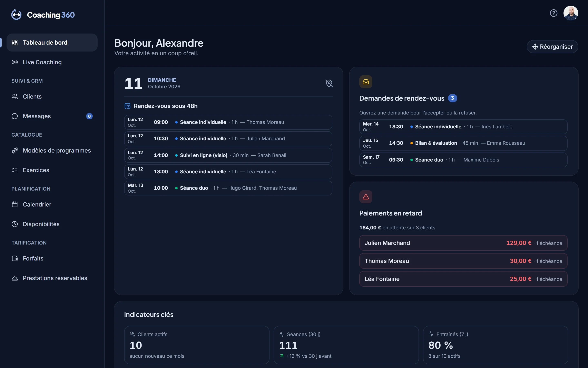Click the Forfaits wallet icon

[15, 258]
